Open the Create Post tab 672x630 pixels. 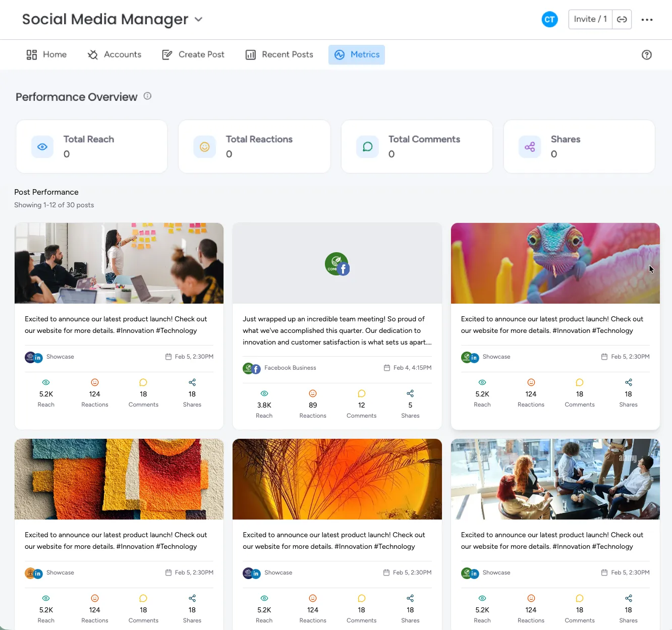click(193, 54)
